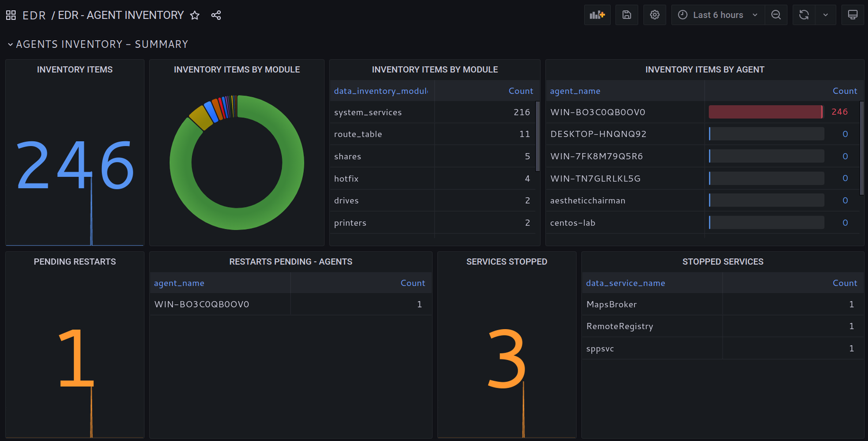Open the Last 6 hours time picker
The height and width of the screenshot is (441, 868).
tap(718, 15)
